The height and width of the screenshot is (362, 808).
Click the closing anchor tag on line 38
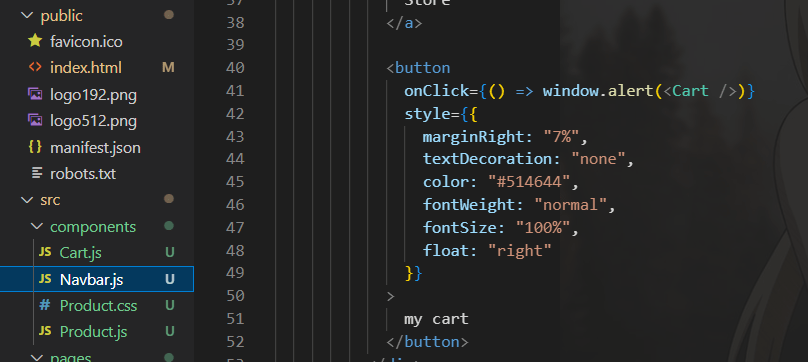pos(405,23)
